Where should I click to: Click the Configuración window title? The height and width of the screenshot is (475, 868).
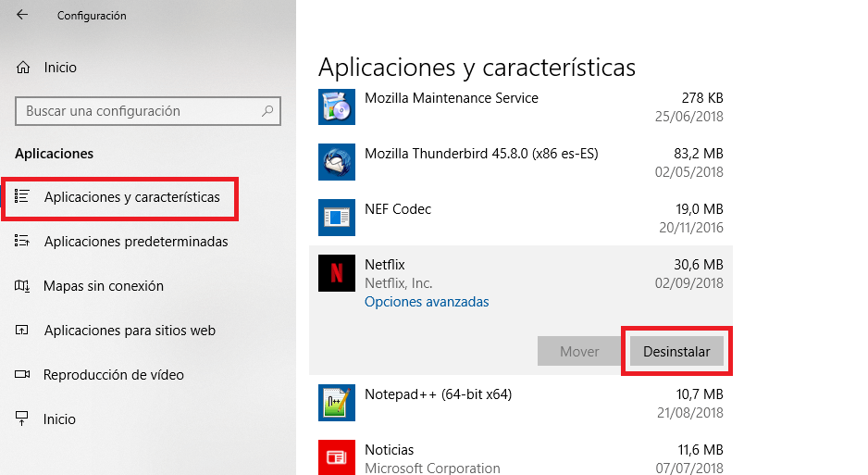[92, 16]
